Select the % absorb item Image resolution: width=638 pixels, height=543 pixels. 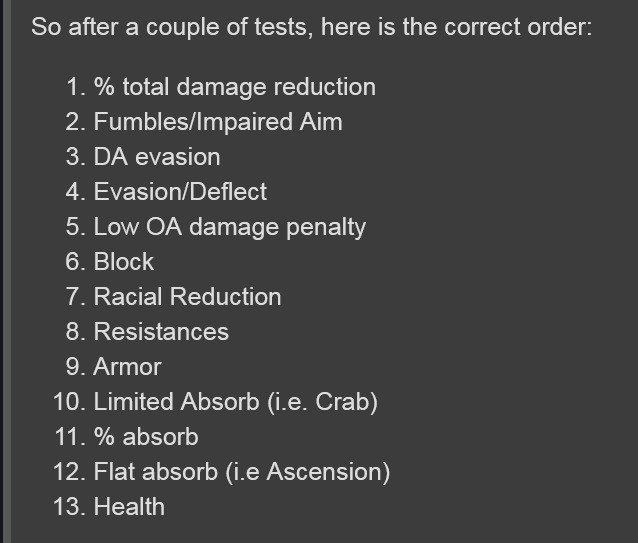[x=146, y=437]
